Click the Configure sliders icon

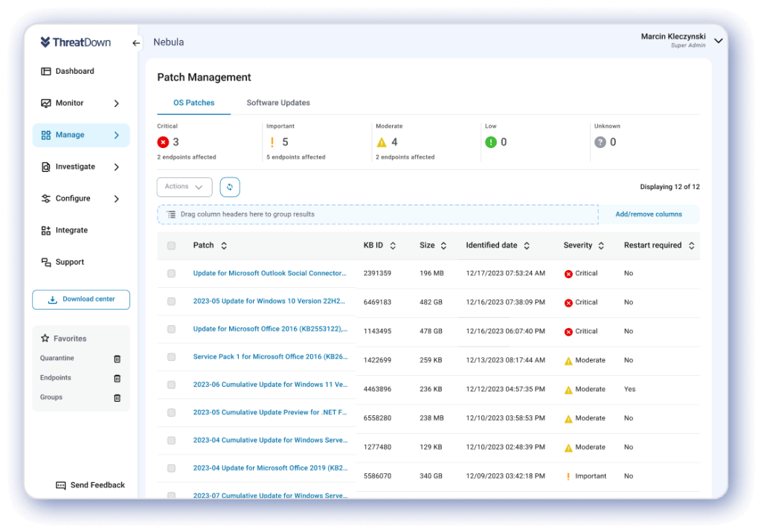pos(46,199)
